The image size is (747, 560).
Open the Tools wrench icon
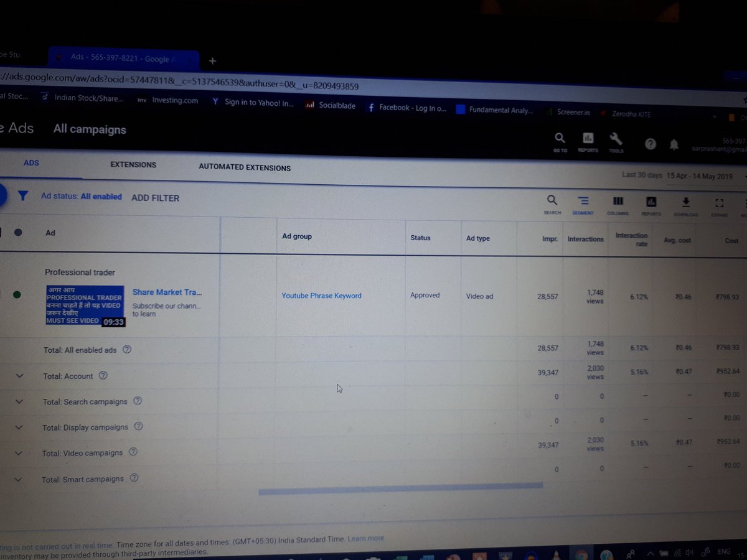(616, 138)
